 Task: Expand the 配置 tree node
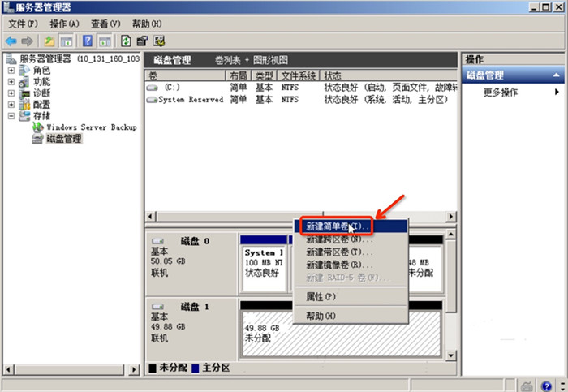(11, 105)
